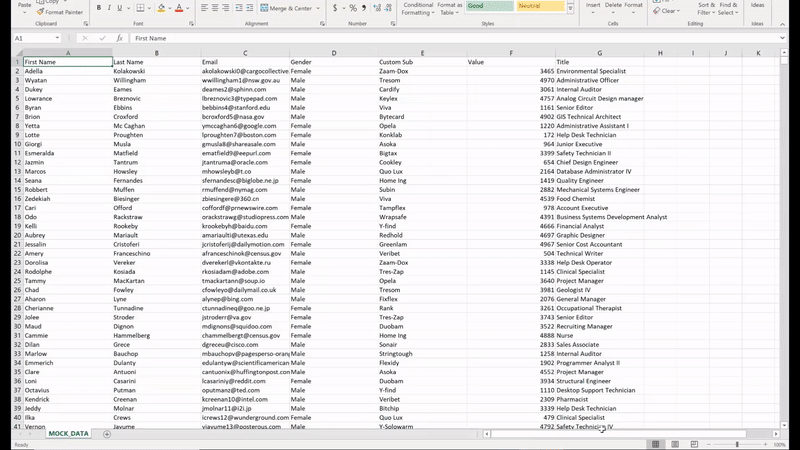Switch to Page Layout view
Viewport: 800px width, 450px height.
(675, 444)
